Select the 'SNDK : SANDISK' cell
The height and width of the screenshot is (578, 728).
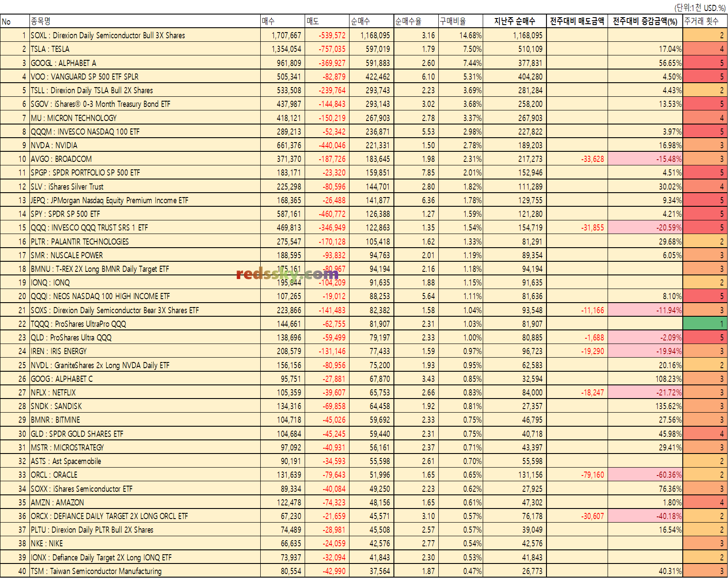point(145,406)
